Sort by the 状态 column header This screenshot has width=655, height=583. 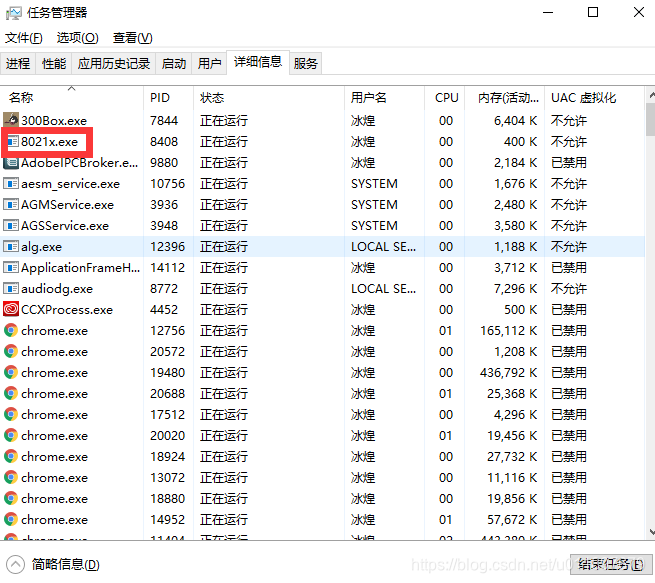[269, 98]
